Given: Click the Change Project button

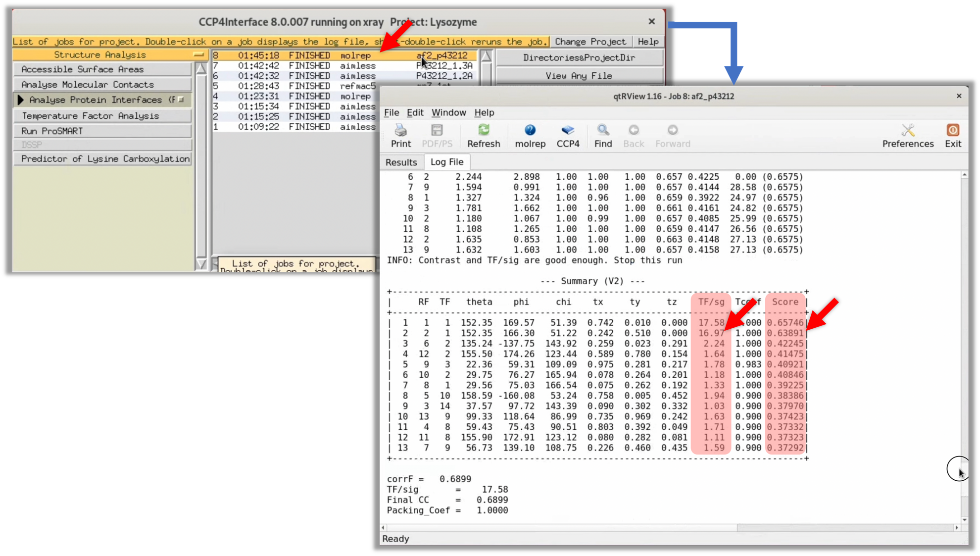Looking at the screenshot, I should 590,42.
